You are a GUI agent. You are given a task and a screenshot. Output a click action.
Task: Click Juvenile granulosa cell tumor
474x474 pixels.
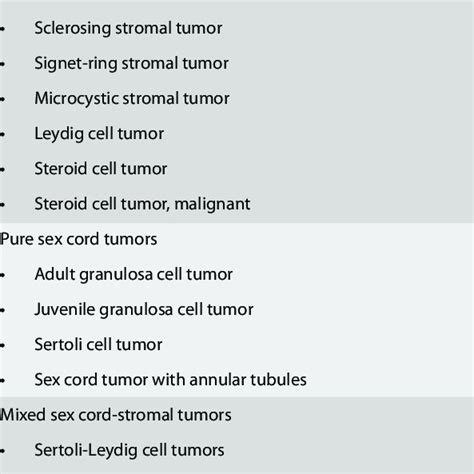(x=144, y=310)
